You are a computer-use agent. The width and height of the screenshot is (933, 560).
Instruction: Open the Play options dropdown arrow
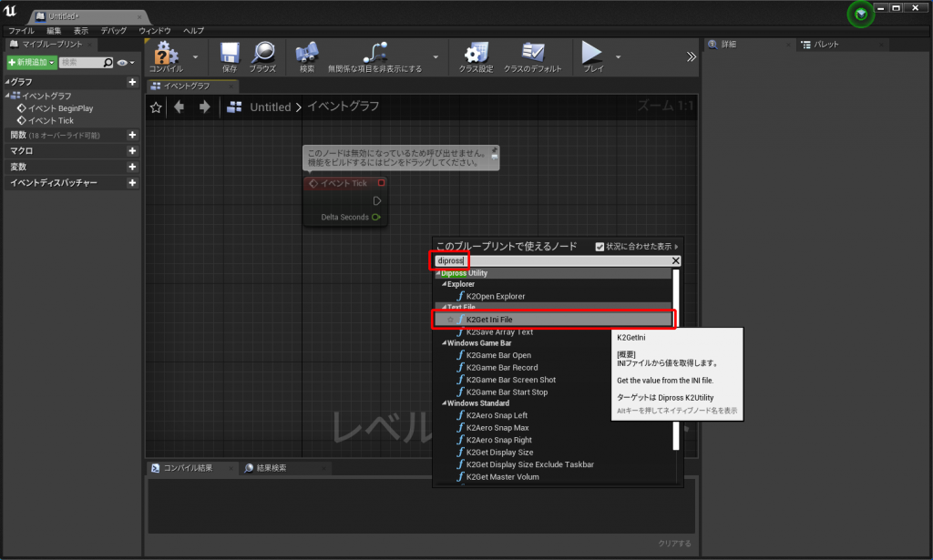pyautogui.click(x=619, y=57)
